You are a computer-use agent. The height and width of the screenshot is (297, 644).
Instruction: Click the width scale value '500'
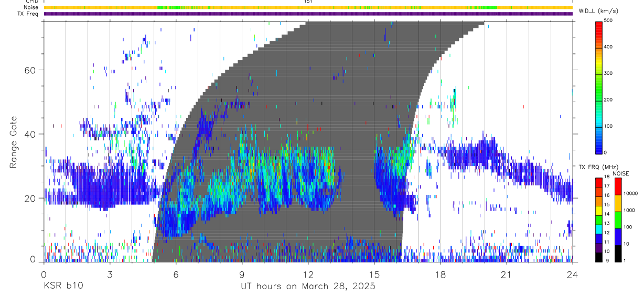pos(608,21)
